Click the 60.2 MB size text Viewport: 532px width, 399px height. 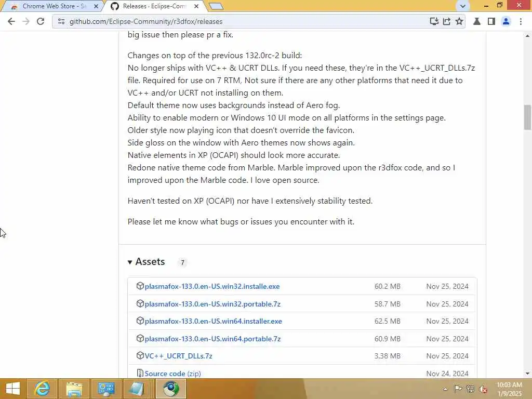click(x=388, y=286)
